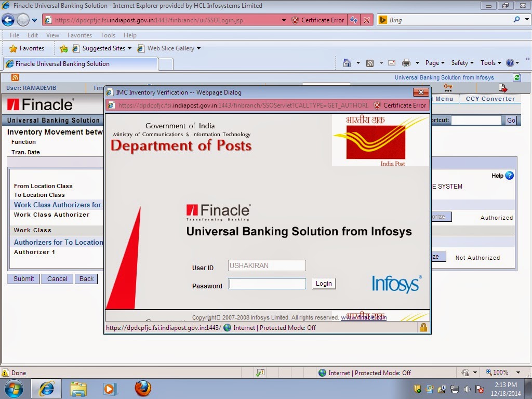Select the sign-out document icon on Finacle toolbar

pos(502,88)
